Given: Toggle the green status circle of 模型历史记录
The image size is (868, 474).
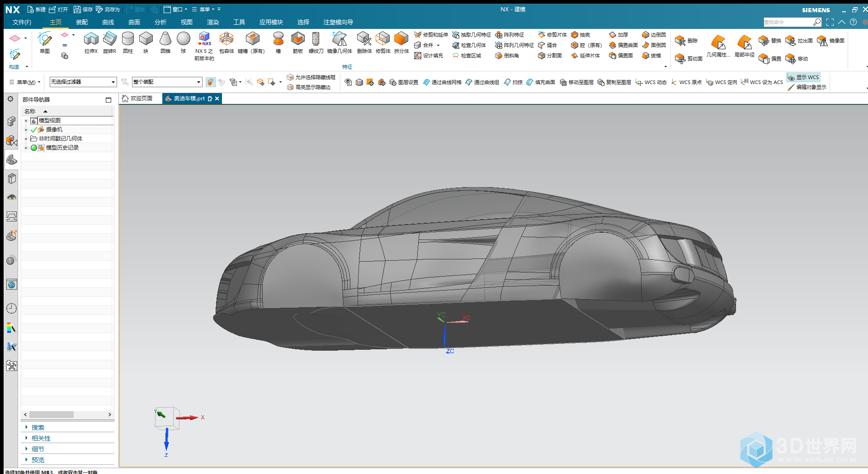Looking at the screenshot, I should 34,148.
